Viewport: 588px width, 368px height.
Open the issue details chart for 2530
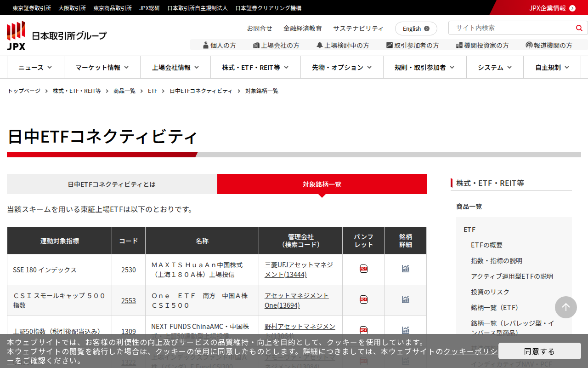pyautogui.click(x=405, y=269)
